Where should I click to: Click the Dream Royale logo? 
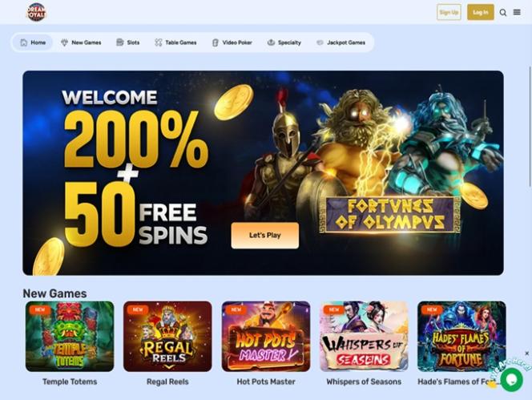click(37, 12)
